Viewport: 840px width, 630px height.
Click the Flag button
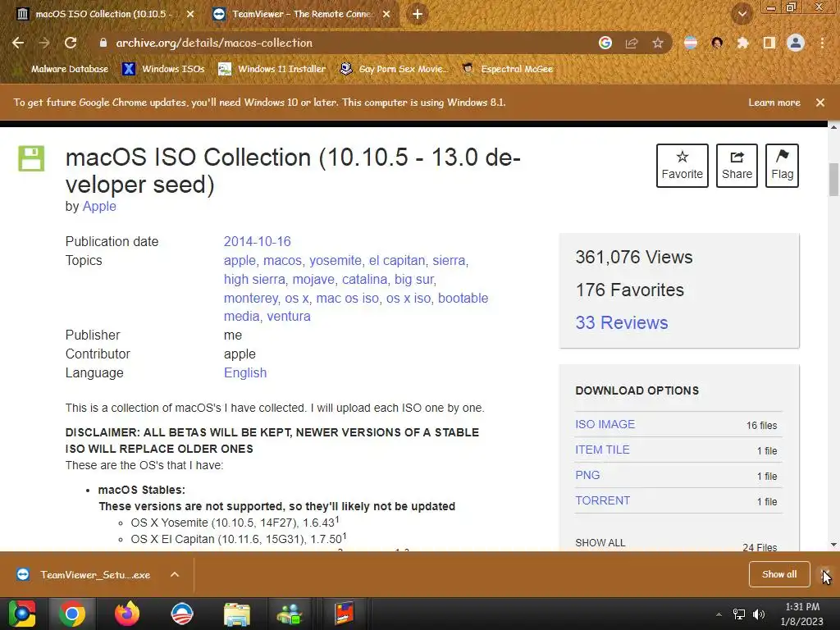point(782,166)
